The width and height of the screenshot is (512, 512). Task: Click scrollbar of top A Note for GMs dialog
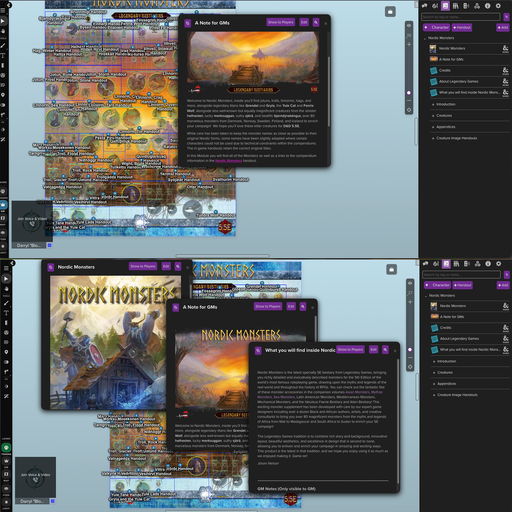[329, 91]
